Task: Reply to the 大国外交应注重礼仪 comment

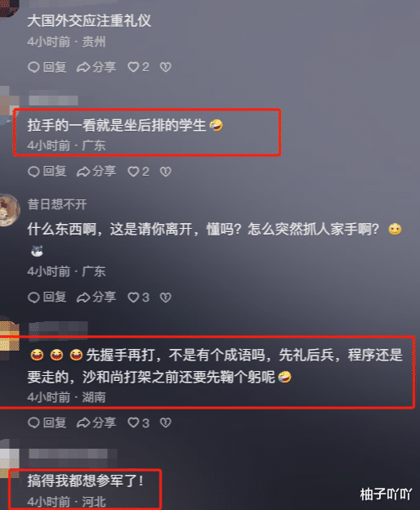Action: coord(47,67)
